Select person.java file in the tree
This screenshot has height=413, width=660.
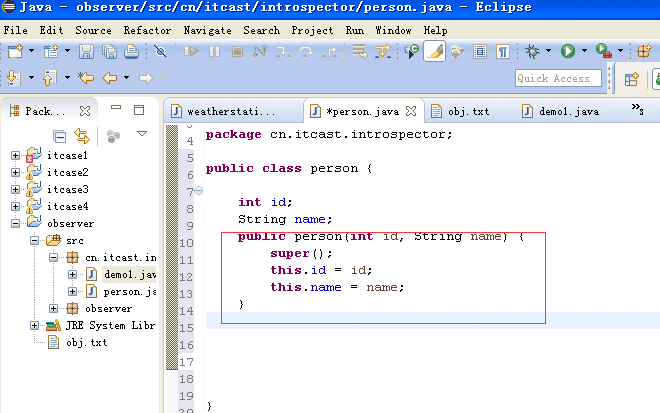click(x=128, y=291)
